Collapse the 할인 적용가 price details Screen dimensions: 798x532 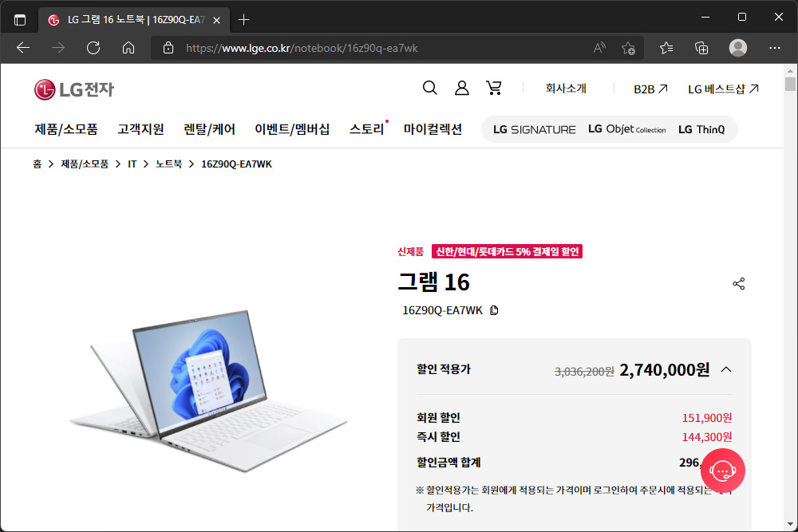[x=726, y=370]
